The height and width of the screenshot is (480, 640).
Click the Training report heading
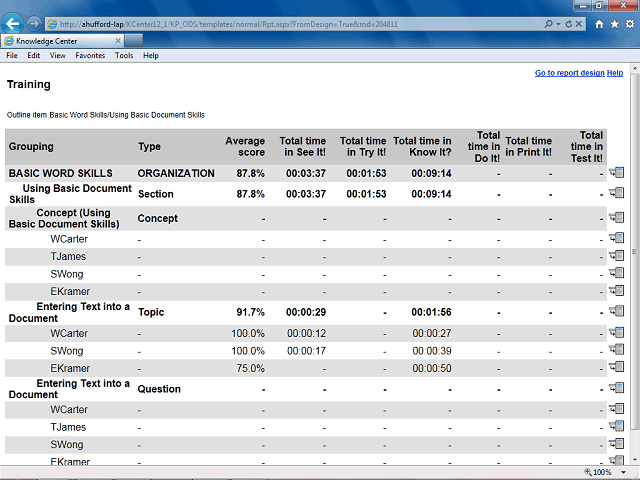(29, 84)
